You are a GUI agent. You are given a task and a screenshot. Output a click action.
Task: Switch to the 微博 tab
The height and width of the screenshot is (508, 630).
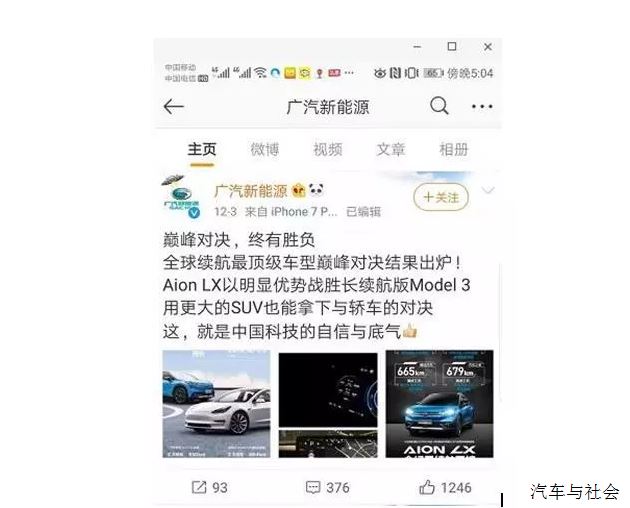pyautogui.click(x=264, y=150)
